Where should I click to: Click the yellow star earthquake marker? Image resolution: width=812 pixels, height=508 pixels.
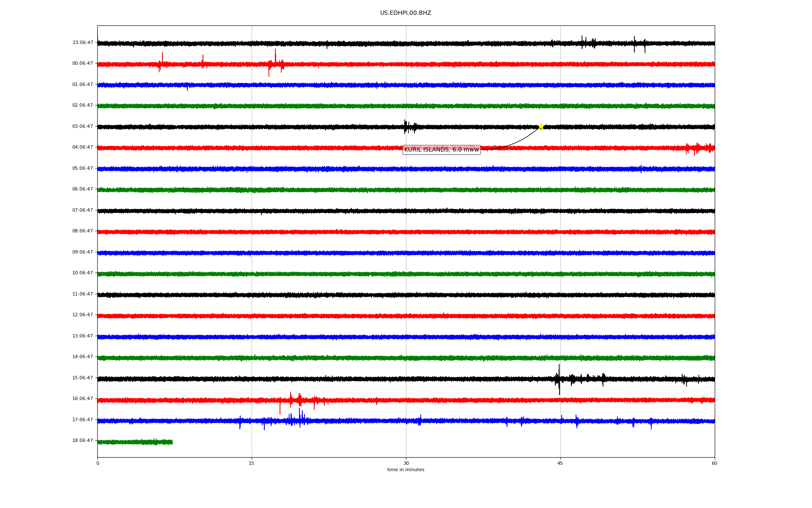(540, 126)
